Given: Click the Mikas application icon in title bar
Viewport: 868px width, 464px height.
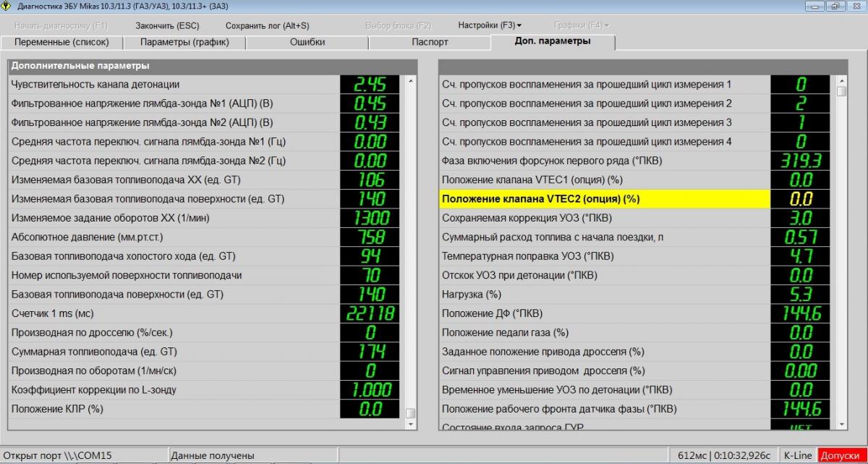Looking at the screenshot, I should [x=8, y=7].
